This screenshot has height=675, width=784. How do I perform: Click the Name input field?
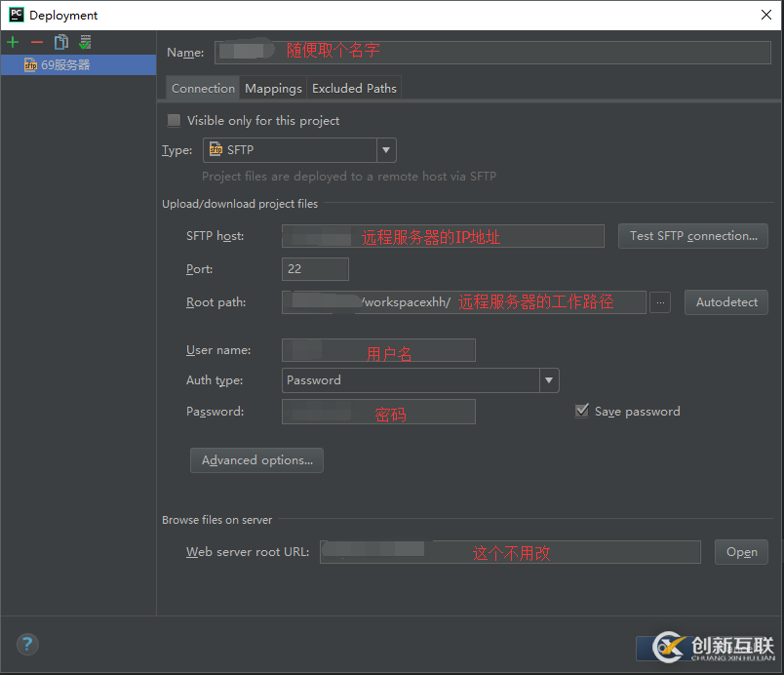492,53
